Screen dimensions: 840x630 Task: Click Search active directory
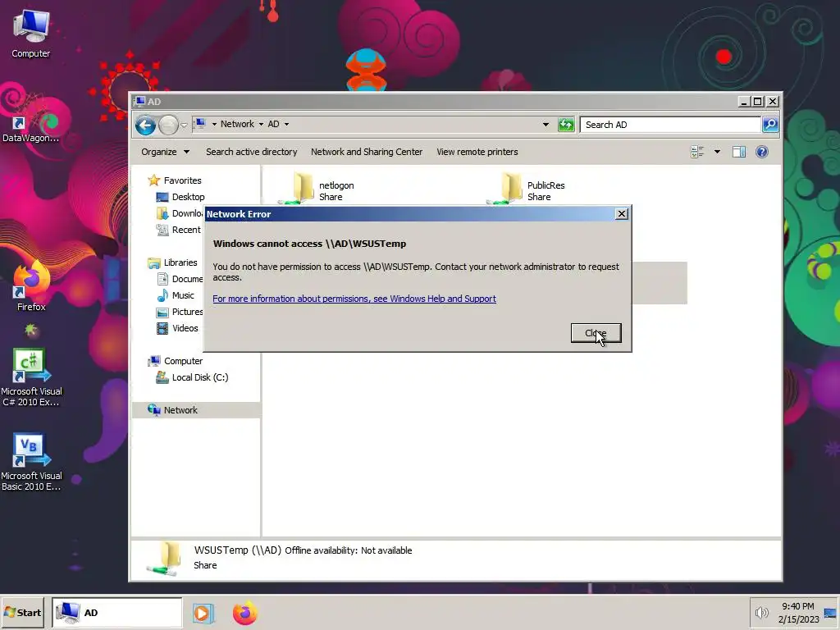[251, 152]
